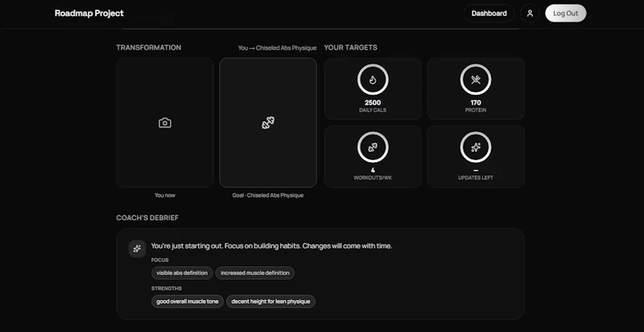This screenshot has width=644, height=332.
Task: Click the WORKOUTS/WK label
Action: 373,178
